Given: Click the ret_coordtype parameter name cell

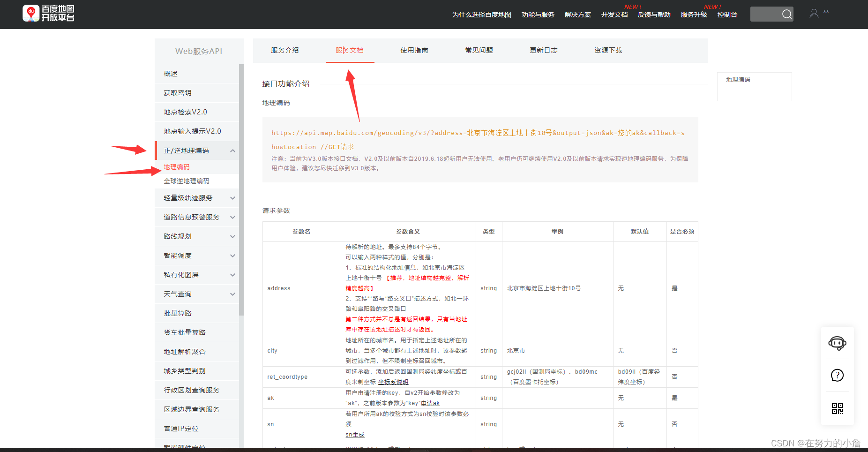Looking at the screenshot, I should (x=302, y=377).
